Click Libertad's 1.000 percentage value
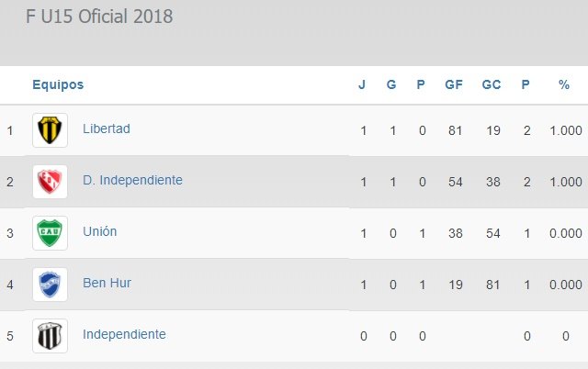Viewport: 588px width, 369px height. [564, 130]
